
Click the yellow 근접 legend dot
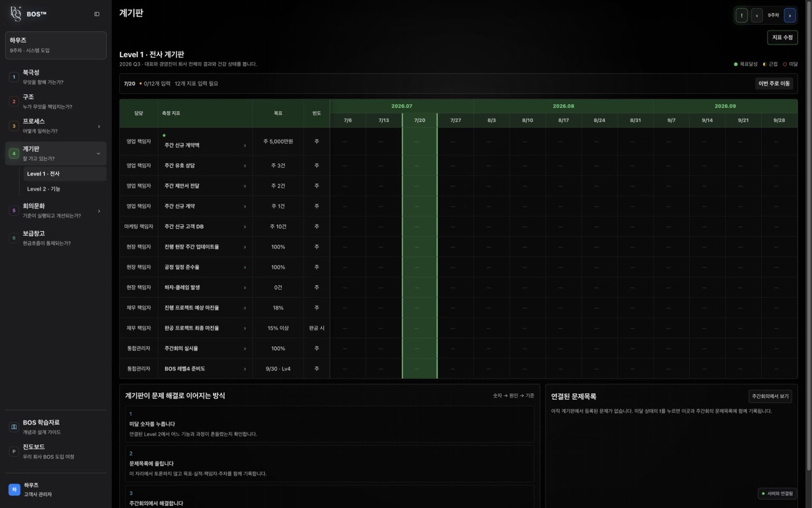765,64
